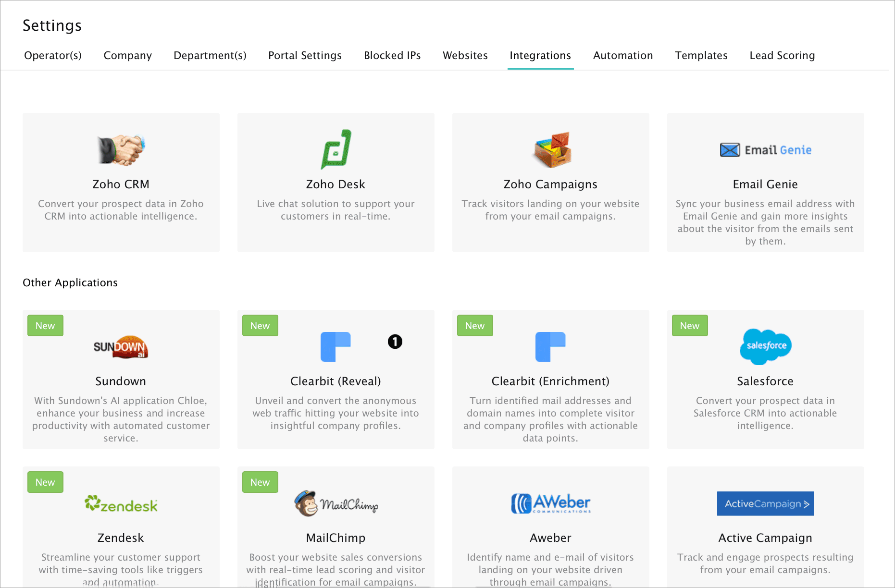Viewport: 895px width, 588px height.
Task: Click the New badge on MailChimp card
Action: coord(260,482)
